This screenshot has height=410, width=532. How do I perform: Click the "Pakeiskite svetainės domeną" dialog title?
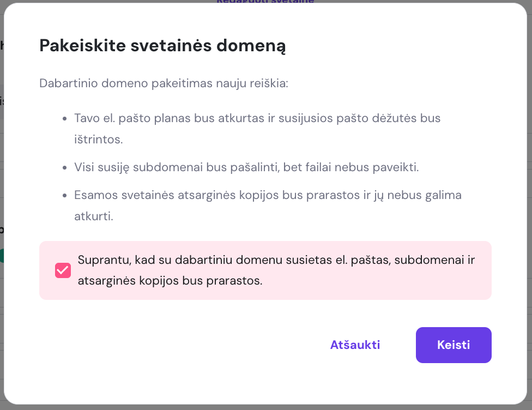163,46
